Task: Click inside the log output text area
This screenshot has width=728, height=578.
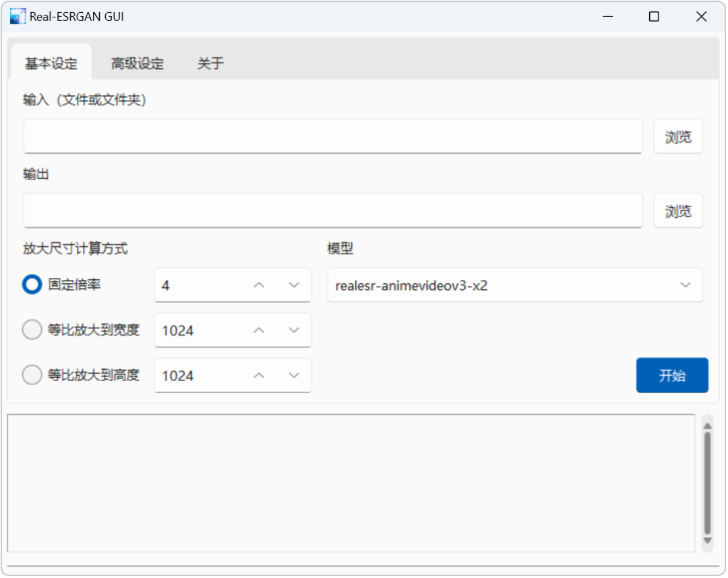Action: [351, 483]
